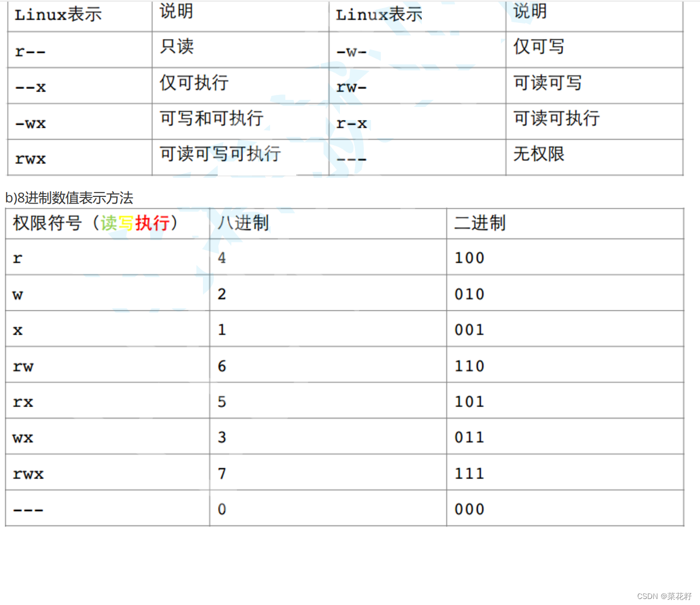Select the 'rx' symbol cell

107,401
